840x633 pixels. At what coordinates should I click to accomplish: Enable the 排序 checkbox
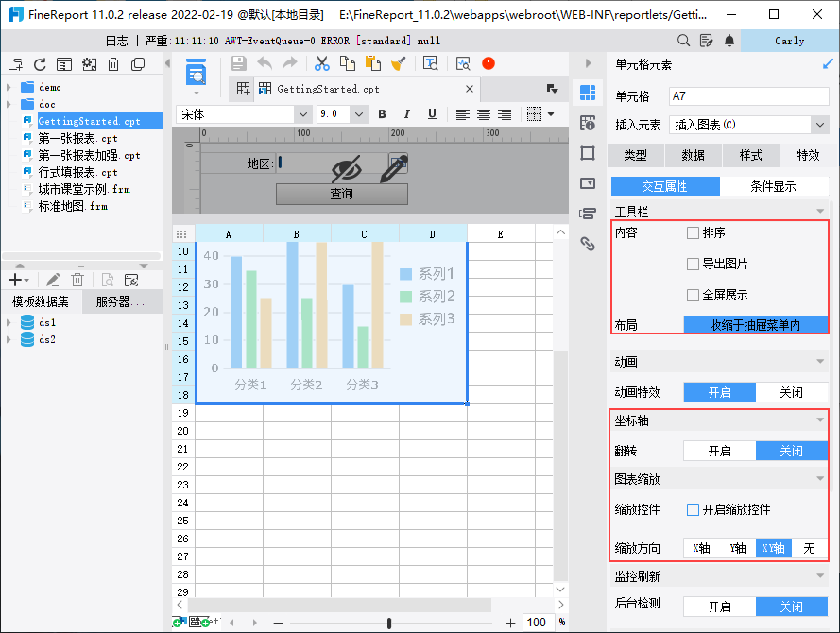(693, 233)
